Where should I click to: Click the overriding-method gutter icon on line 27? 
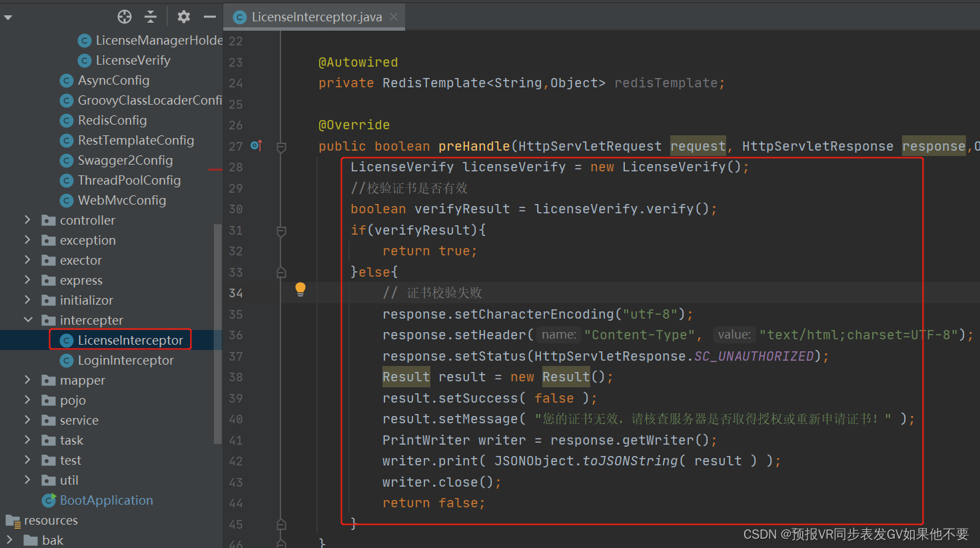(256, 145)
